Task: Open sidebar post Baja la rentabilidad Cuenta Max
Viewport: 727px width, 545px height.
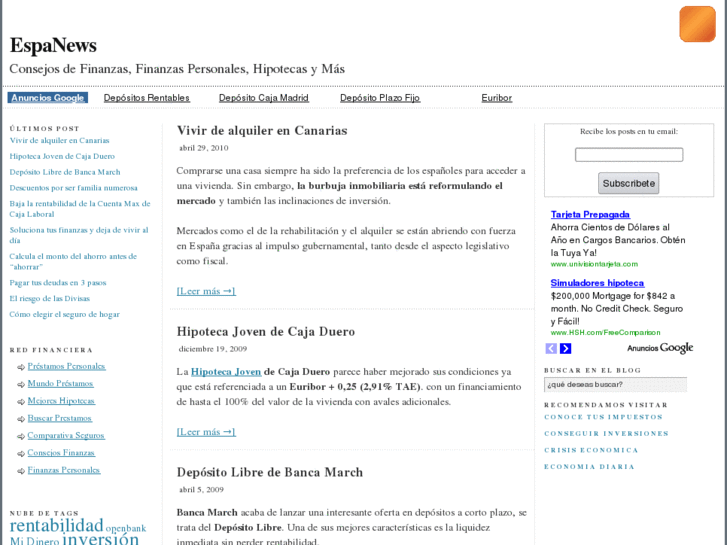Action: (x=80, y=209)
